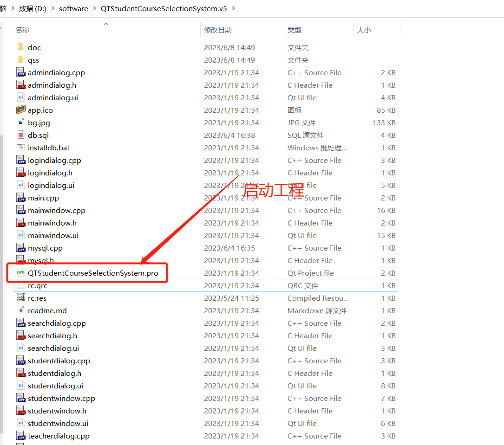
Task: Expand chevron after software breadcrumb
Action: pyautogui.click(x=94, y=8)
